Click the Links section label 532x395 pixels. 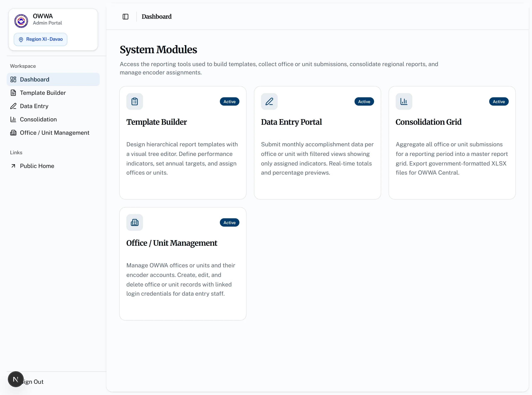coord(16,153)
